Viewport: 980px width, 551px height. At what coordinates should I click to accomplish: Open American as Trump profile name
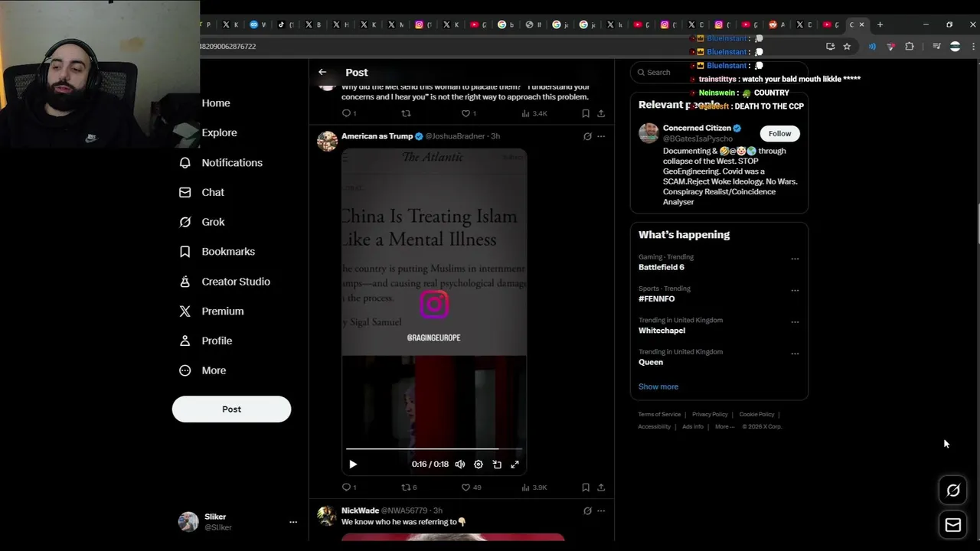coord(377,136)
